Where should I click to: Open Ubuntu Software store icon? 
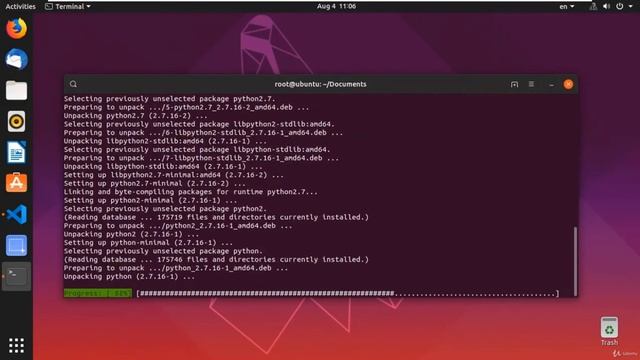point(16,183)
